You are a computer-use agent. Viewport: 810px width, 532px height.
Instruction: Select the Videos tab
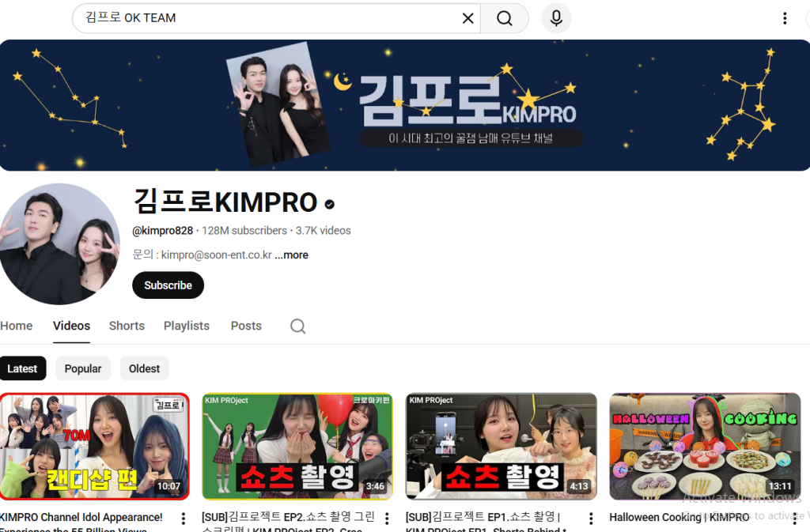point(71,326)
